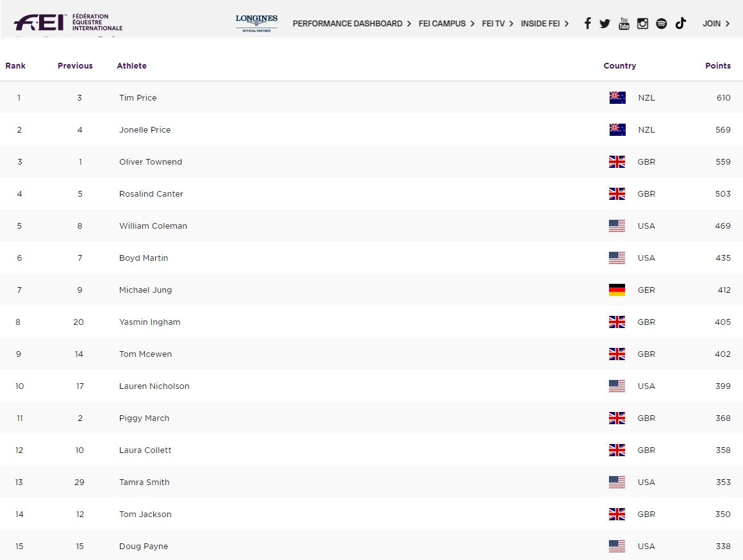Select Yasmin Ingham in rankings
This screenshot has height=560, width=743.
(150, 322)
